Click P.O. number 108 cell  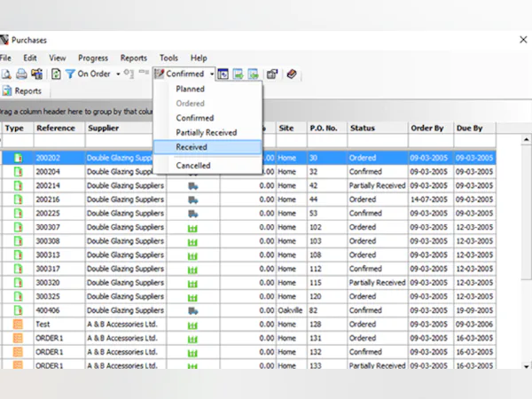pos(327,255)
